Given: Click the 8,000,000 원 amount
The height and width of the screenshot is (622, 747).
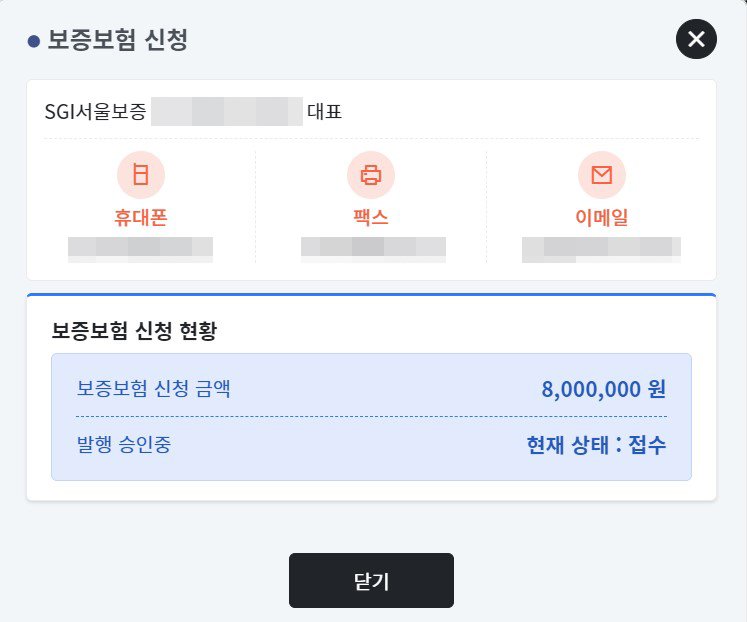Looking at the screenshot, I should (x=604, y=389).
